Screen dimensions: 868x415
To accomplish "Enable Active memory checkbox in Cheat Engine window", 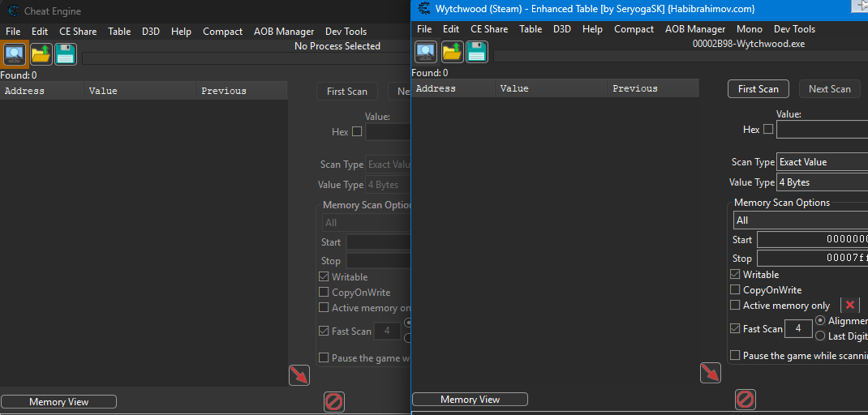I will coord(324,308).
